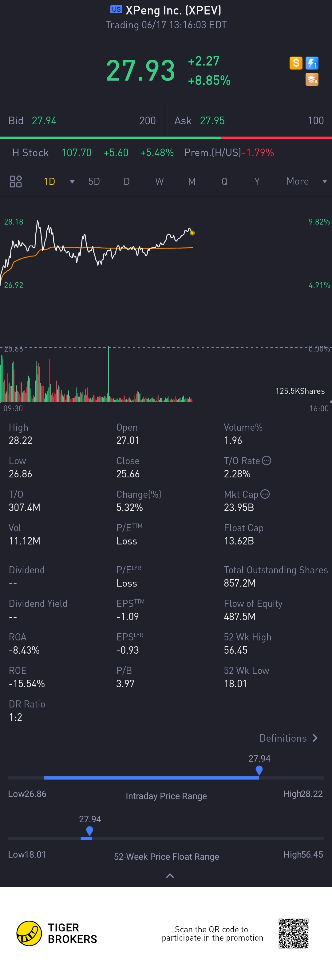The width and height of the screenshot is (332, 980).
Task: Tap the Dividend Yield label
Action: (x=38, y=604)
